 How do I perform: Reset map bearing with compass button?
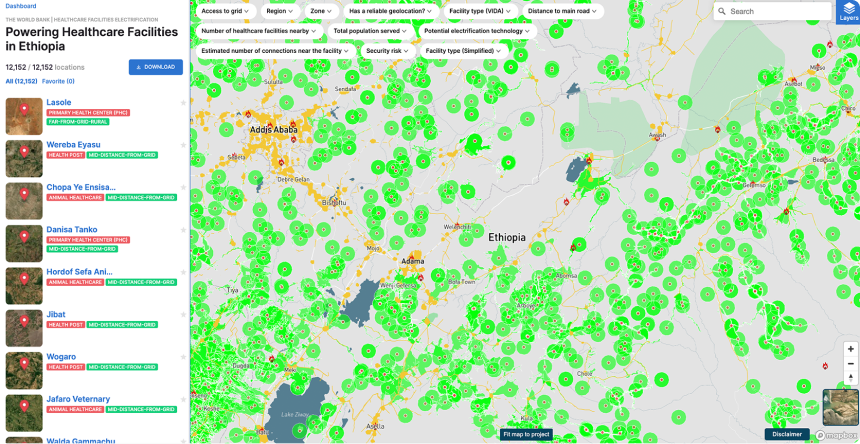(x=851, y=378)
